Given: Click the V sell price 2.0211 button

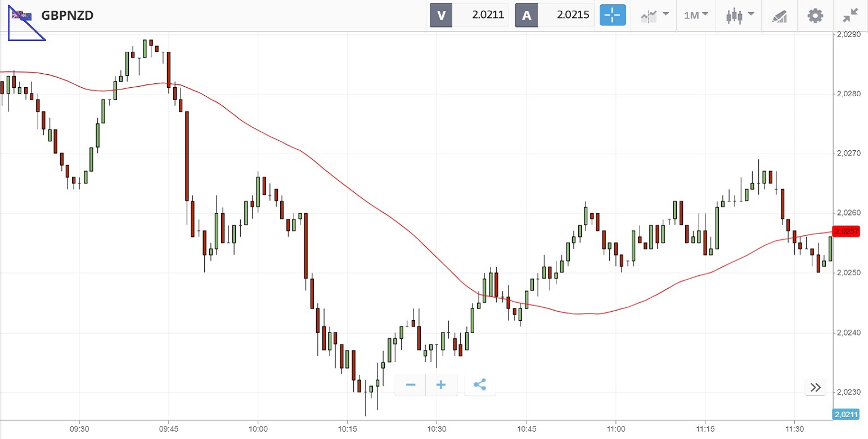Looking at the screenshot, I should pyautogui.click(x=469, y=15).
